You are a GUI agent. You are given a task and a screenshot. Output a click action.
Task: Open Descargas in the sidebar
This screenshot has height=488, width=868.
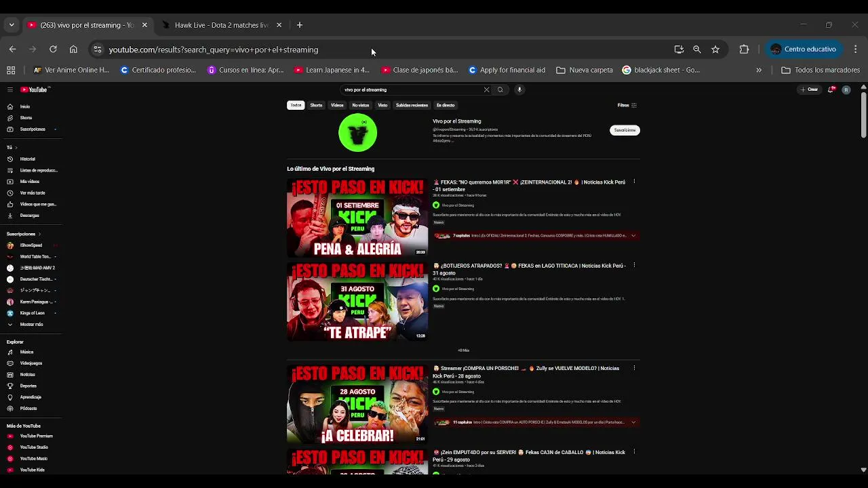click(x=30, y=216)
